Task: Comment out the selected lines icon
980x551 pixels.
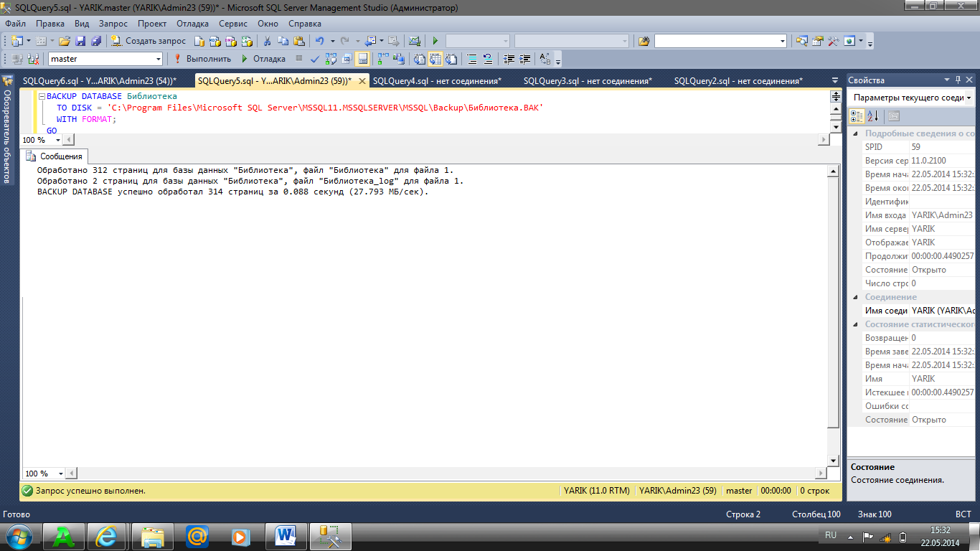Action: [x=471, y=59]
